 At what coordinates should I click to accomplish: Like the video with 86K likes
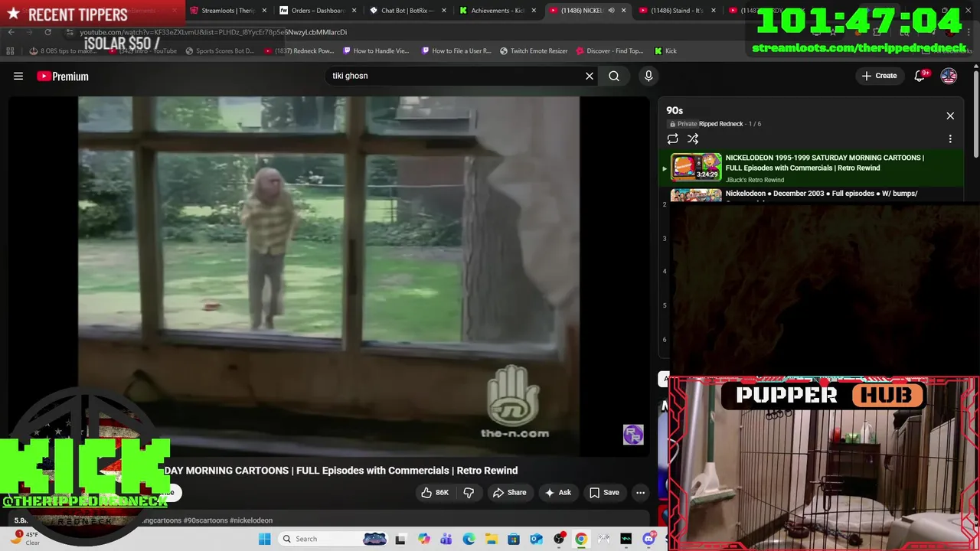434,492
